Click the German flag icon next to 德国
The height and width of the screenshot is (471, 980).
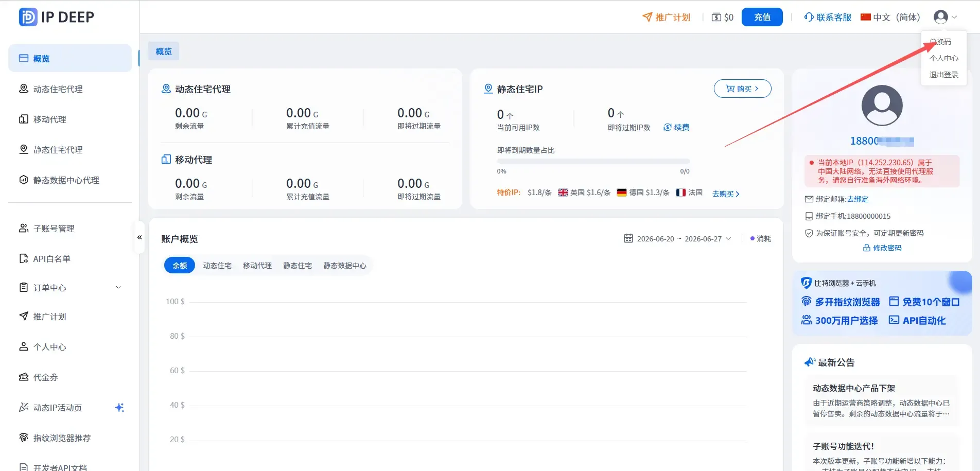pyautogui.click(x=622, y=193)
